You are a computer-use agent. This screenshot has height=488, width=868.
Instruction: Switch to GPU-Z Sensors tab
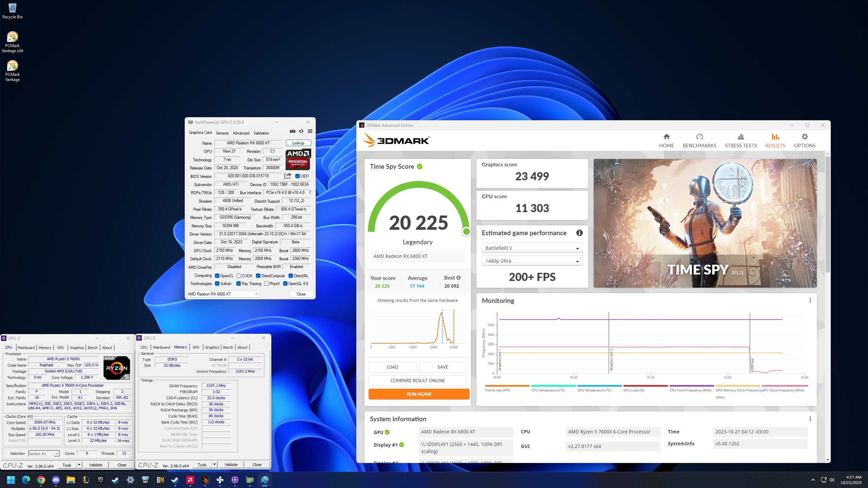coord(222,133)
